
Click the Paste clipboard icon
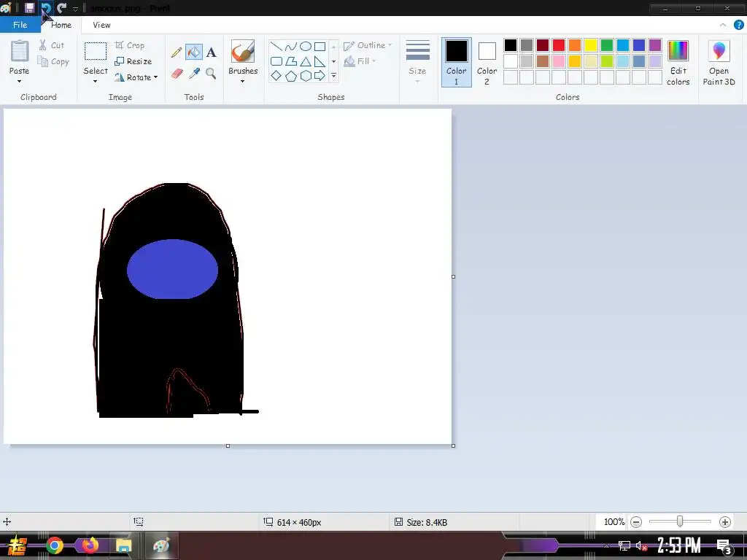pyautogui.click(x=20, y=52)
